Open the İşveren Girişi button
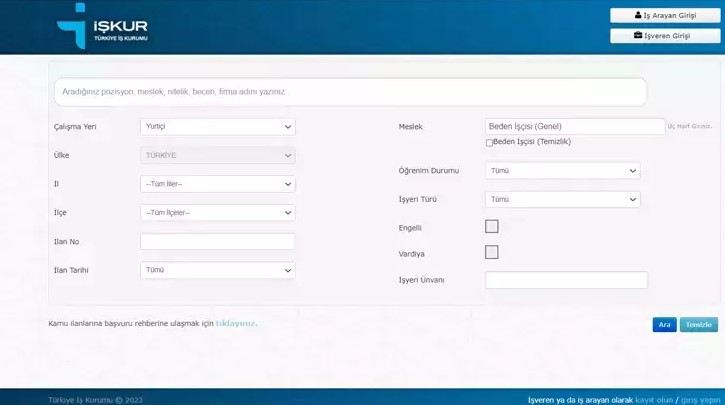This screenshot has width=725, height=405. (x=665, y=36)
